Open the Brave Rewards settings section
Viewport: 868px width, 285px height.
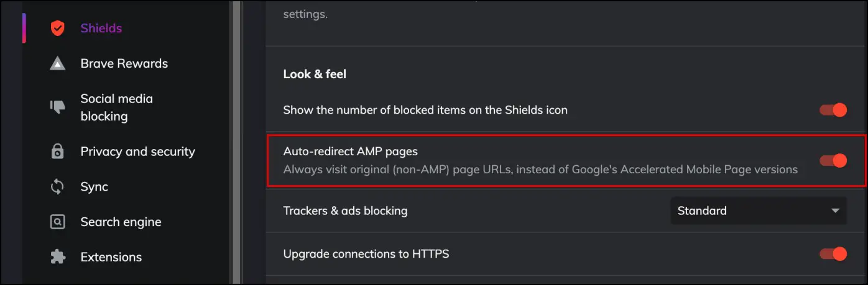tap(124, 63)
